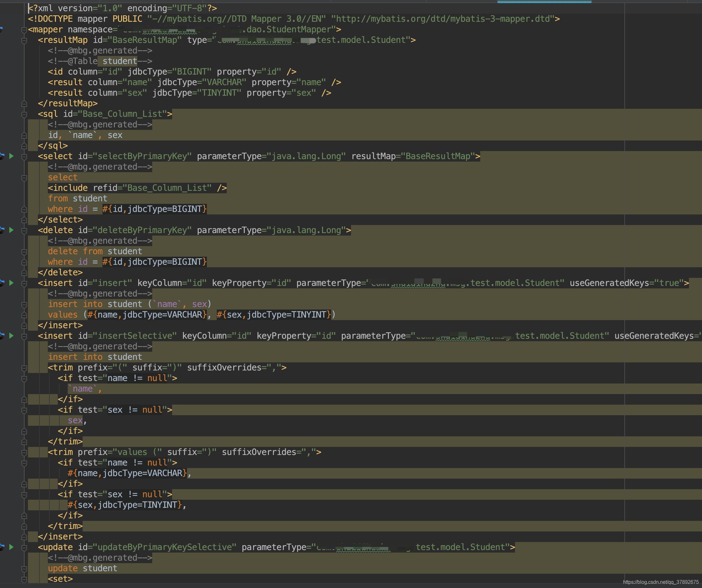
Task: Select the active editor tab with blue underline
Action: click(x=544, y=1)
